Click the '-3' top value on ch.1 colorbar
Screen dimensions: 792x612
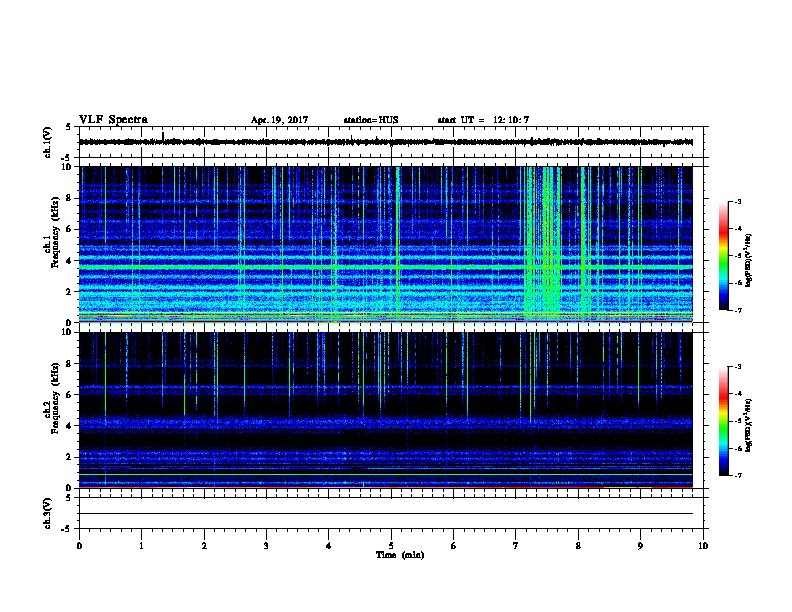point(737,201)
